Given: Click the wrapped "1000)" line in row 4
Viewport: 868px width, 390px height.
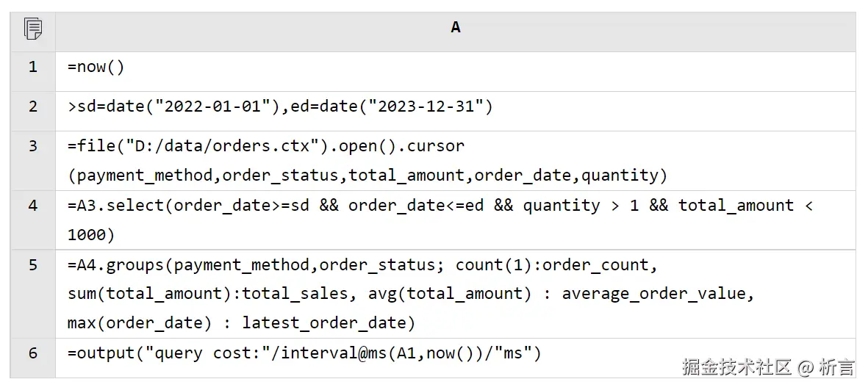Looking at the screenshot, I should click(x=91, y=235).
